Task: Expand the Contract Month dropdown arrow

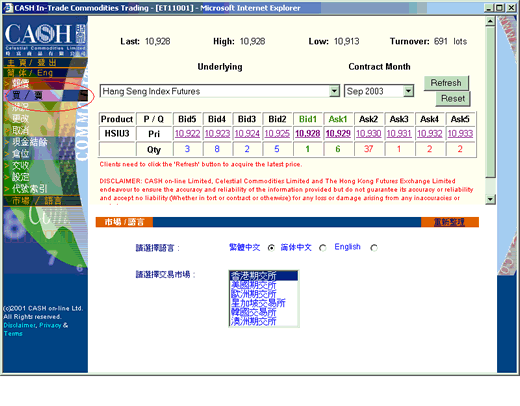Action: pyautogui.click(x=408, y=91)
